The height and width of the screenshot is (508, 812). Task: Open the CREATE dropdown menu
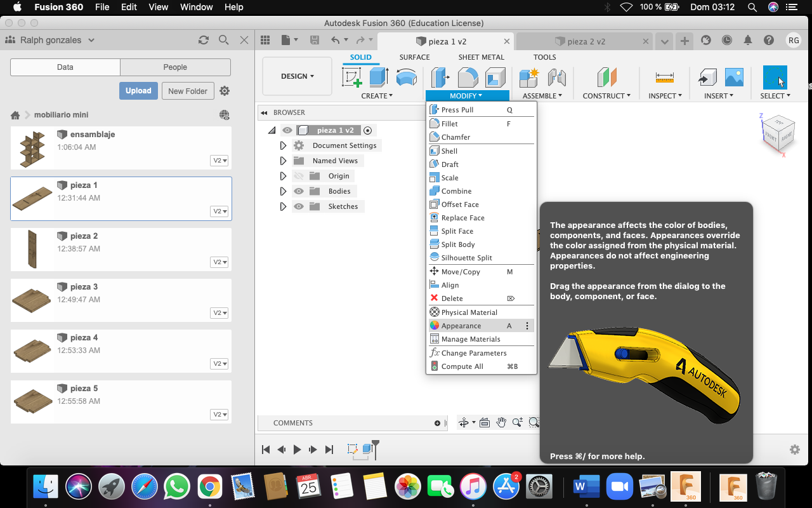377,96
